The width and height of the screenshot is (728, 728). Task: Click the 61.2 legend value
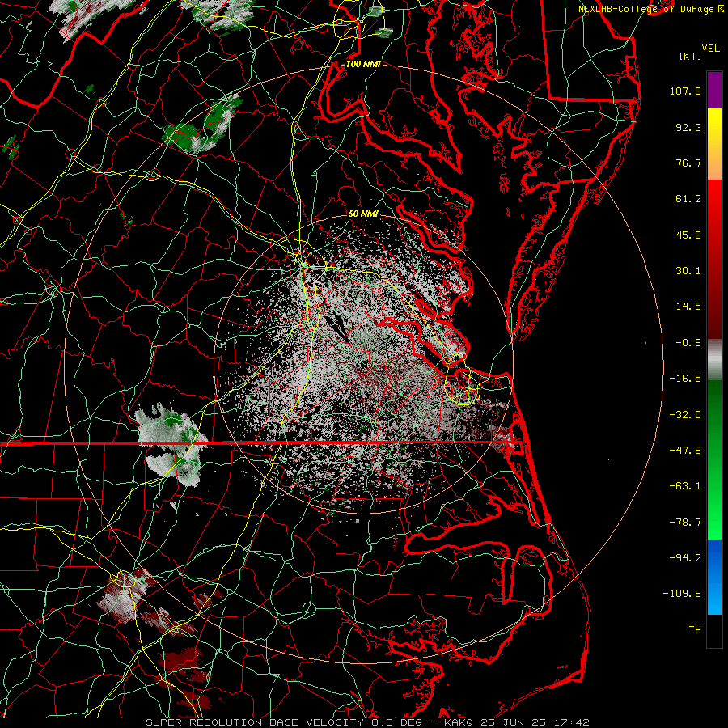click(x=688, y=199)
